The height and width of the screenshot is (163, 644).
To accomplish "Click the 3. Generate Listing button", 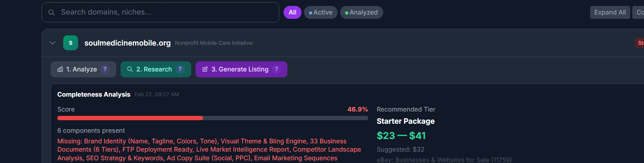I will click(x=240, y=70).
